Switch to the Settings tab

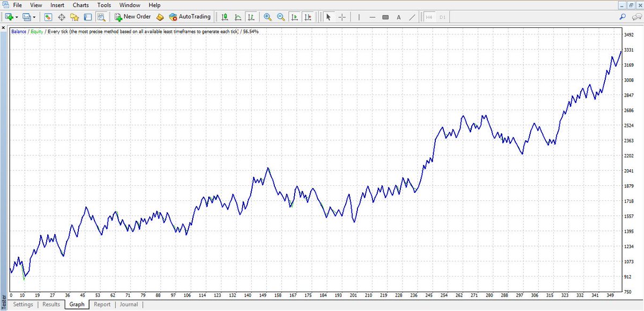pos(23,305)
